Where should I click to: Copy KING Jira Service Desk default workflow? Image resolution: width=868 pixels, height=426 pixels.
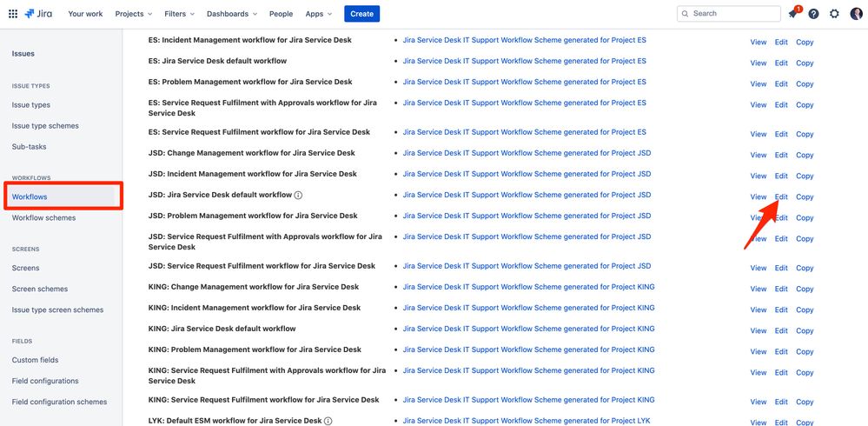tap(805, 330)
